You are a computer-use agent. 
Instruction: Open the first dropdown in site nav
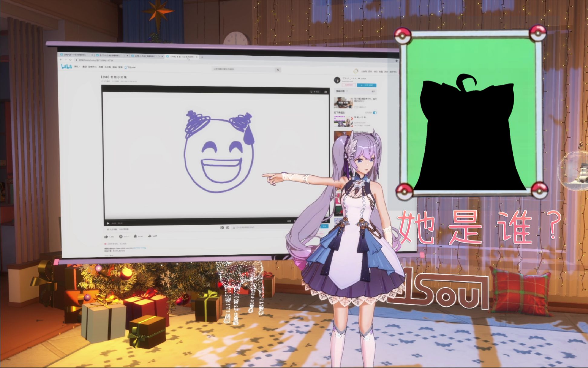click(x=77, y=66)
